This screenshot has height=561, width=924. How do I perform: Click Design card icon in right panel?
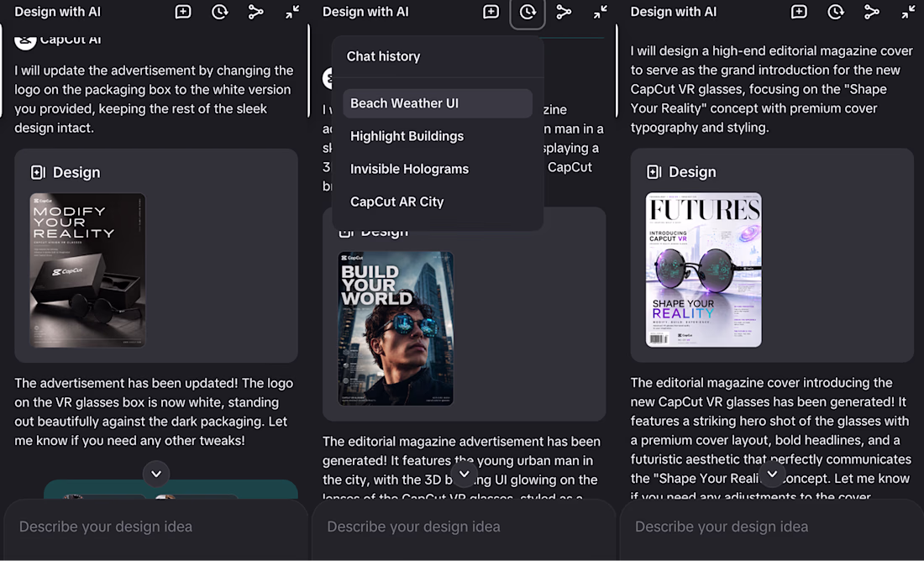(x=654, y=171)
